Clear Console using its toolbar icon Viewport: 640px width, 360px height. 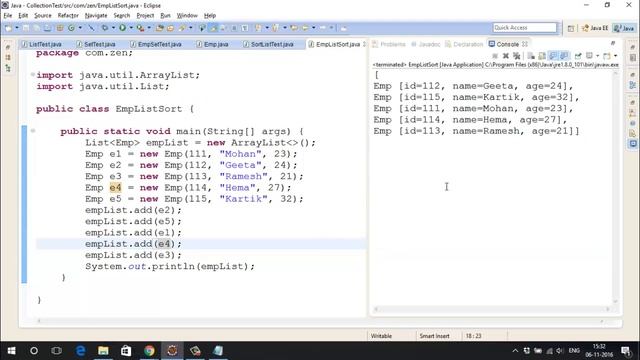[x=531, y=56]
